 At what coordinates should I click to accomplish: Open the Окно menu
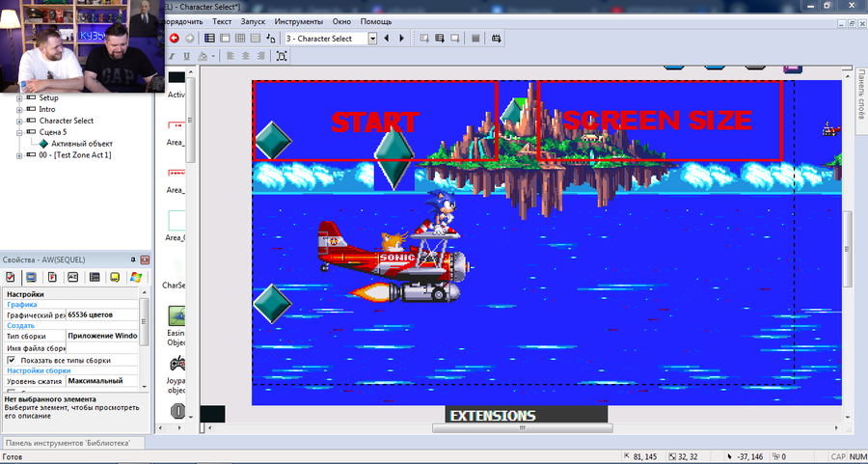pos(341,21)
